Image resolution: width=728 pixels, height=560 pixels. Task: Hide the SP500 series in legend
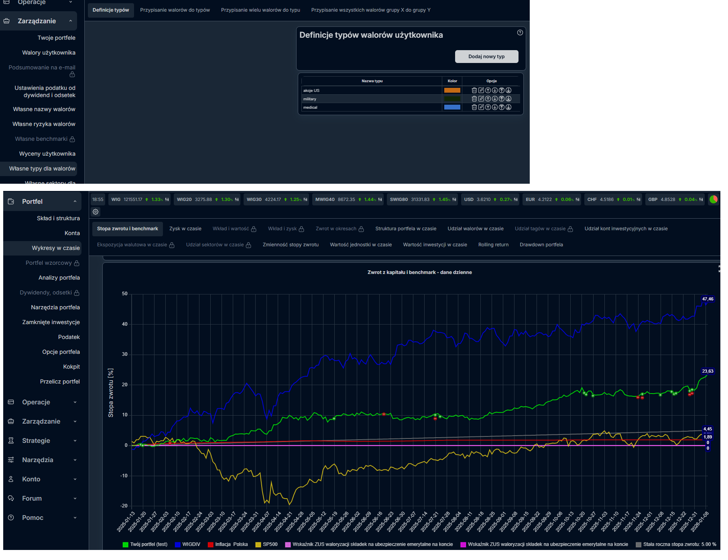[266, 544]
